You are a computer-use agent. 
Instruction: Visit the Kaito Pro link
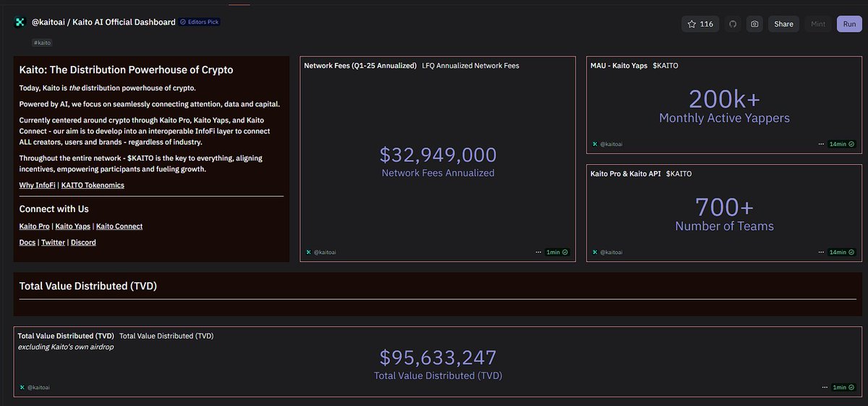pyautogui.click(x=34, y=227)
